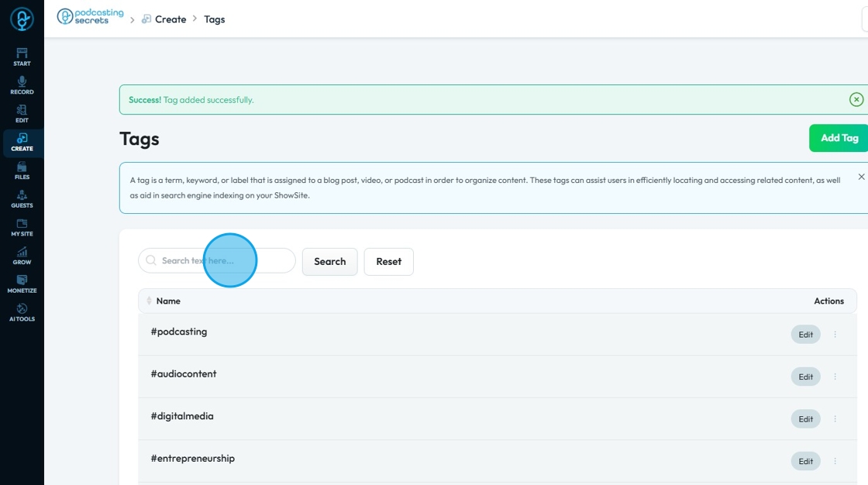Close the tag description info box
Viewport: 868px width, 485px height.
(x=861, y=177)
